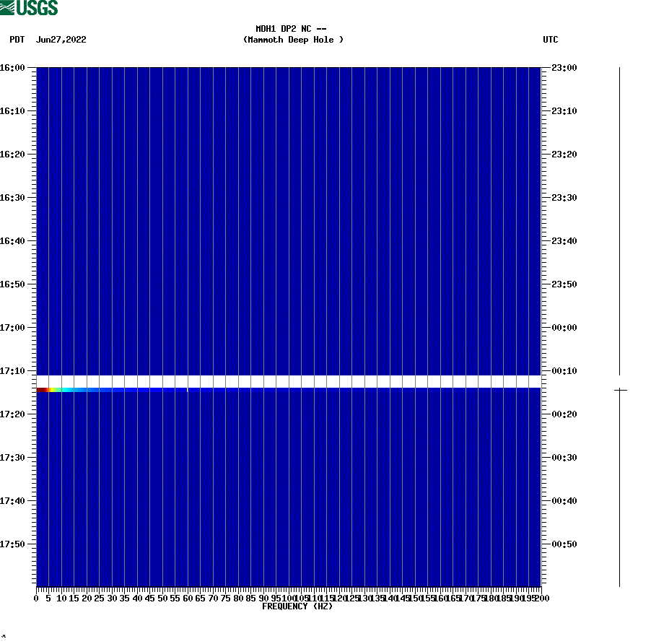Select the PDT timezone label

tap(16, 40)
